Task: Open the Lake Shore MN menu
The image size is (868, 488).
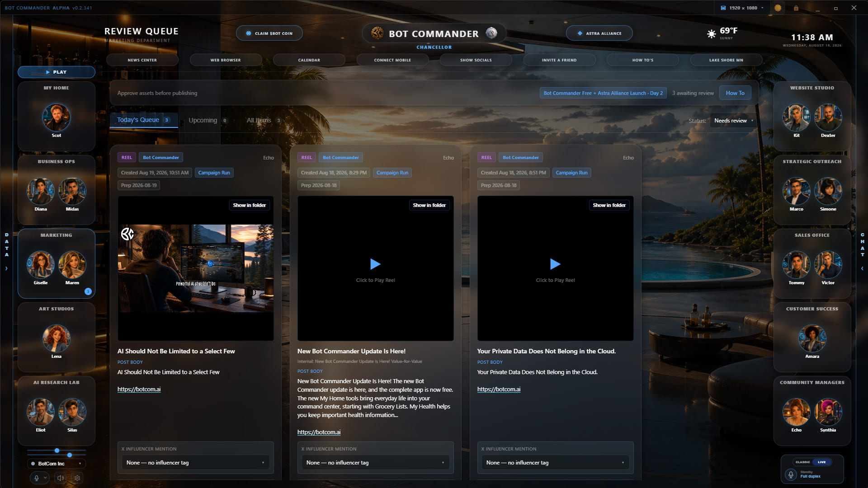Action: [x=726, y=60]
